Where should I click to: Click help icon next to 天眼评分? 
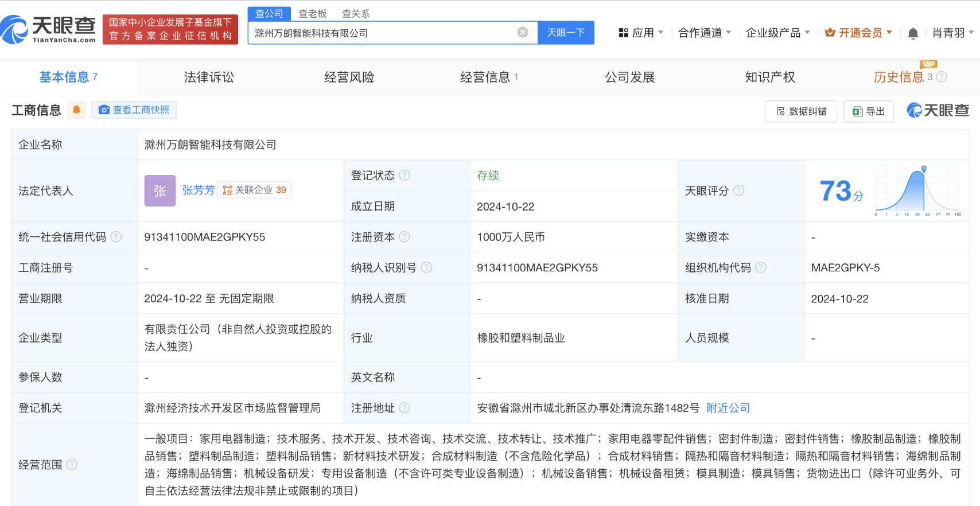coord(738,190)
